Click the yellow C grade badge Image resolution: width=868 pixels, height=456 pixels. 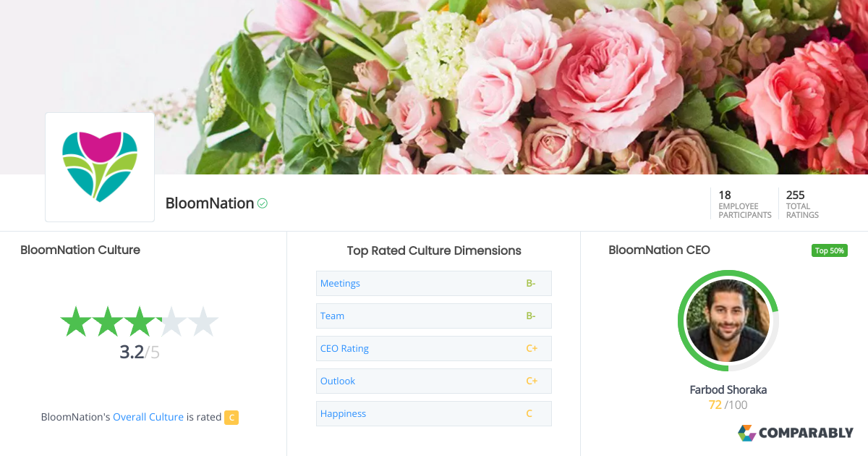tap(231, 418)
